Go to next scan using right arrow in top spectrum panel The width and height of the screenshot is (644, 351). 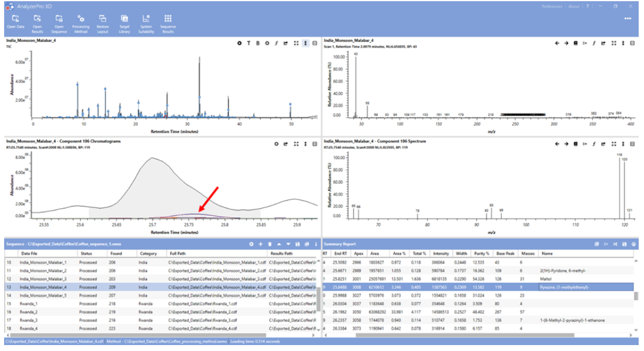click(x=566, y=43)
